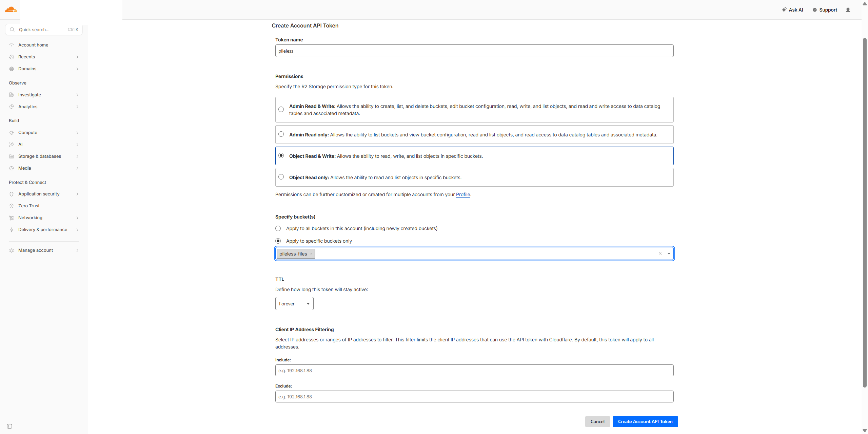Click the page vertical scrollbar
This screenshot has width=868, height=434.
(x=865, y=213)
